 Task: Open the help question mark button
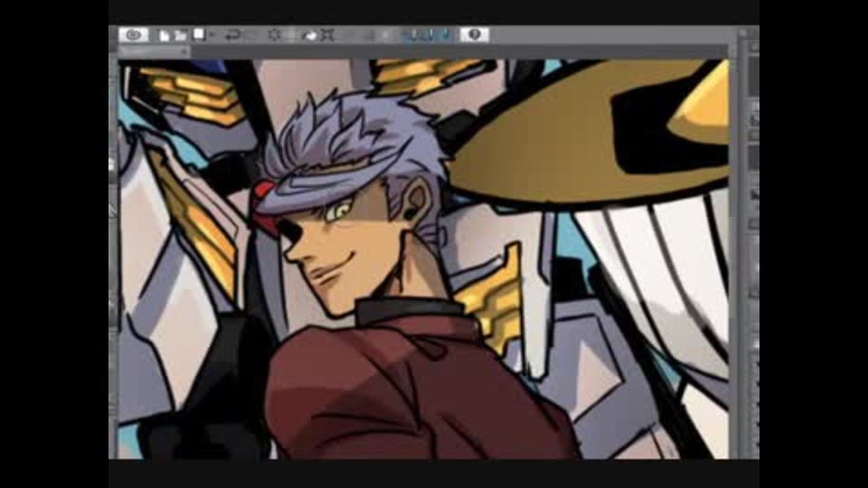tap(475, 35)
